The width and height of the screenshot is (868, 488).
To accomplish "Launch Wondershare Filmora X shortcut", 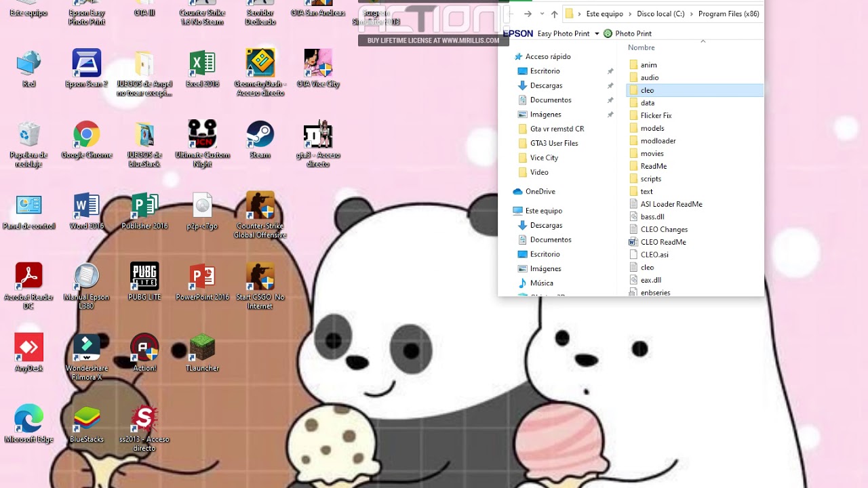I will click(x=87, y=358).
